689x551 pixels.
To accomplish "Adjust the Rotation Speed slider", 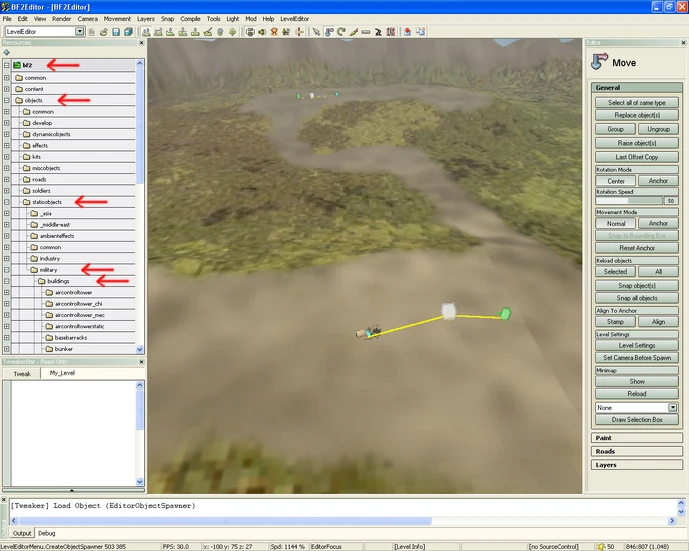I will (x=627, y=201).
